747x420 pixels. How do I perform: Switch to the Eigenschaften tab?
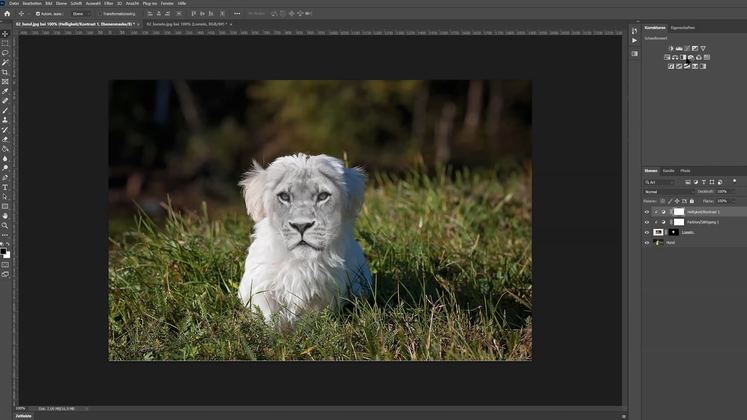pos(682,28)
